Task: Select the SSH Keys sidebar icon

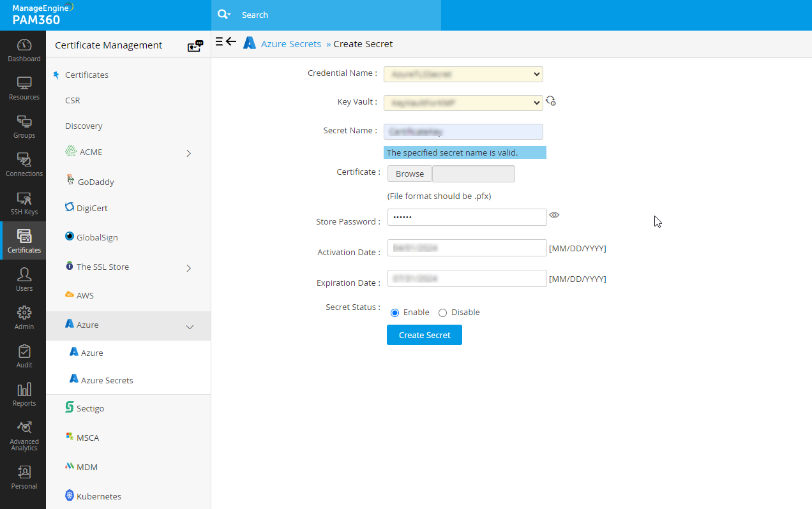Action: click(x=24, y=204)
